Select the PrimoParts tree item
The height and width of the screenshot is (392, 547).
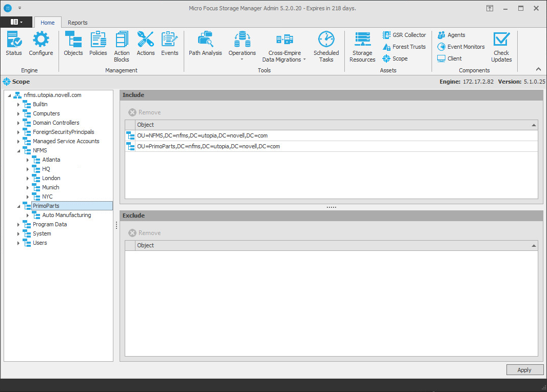pos(72,206)
